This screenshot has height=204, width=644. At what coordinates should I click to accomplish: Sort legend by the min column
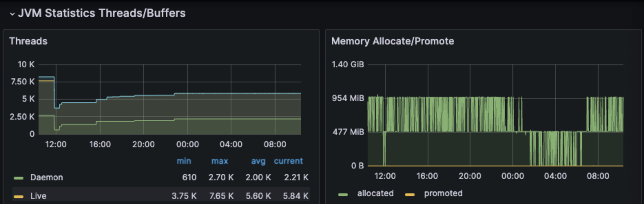pos(184,161)
